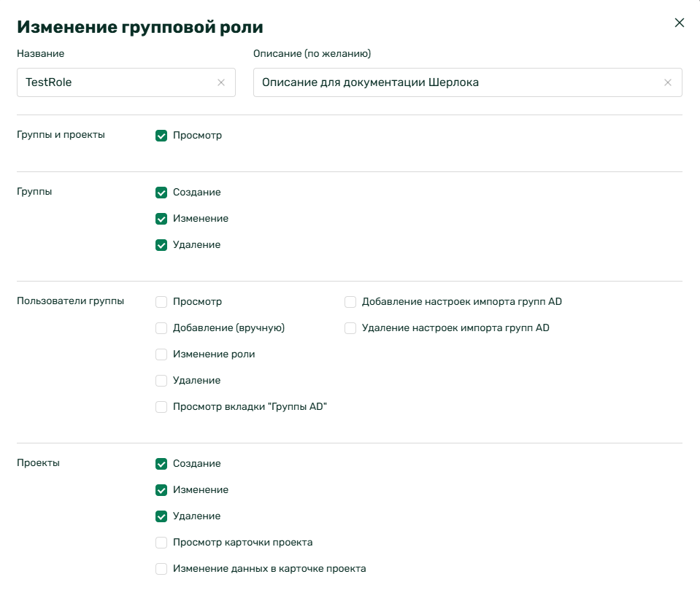Uncheck Изменение under Проекты

click(x=161, y=490)
